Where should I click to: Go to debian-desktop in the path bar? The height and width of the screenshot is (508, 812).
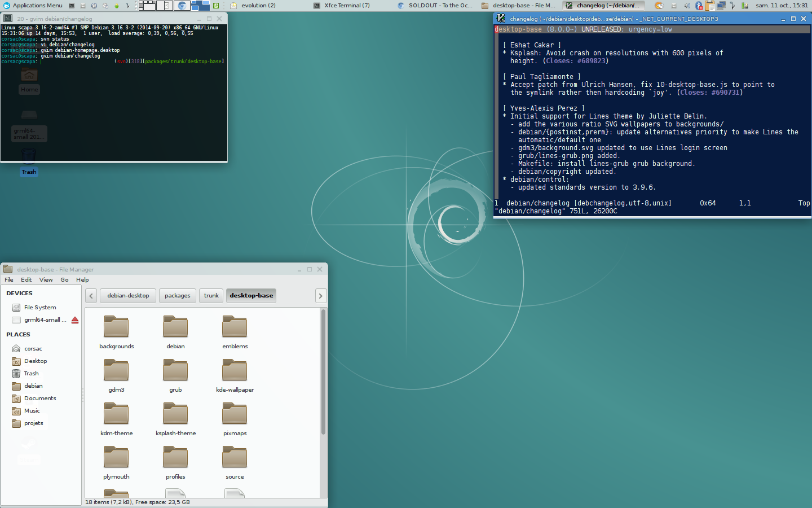(x=128, y=296)
